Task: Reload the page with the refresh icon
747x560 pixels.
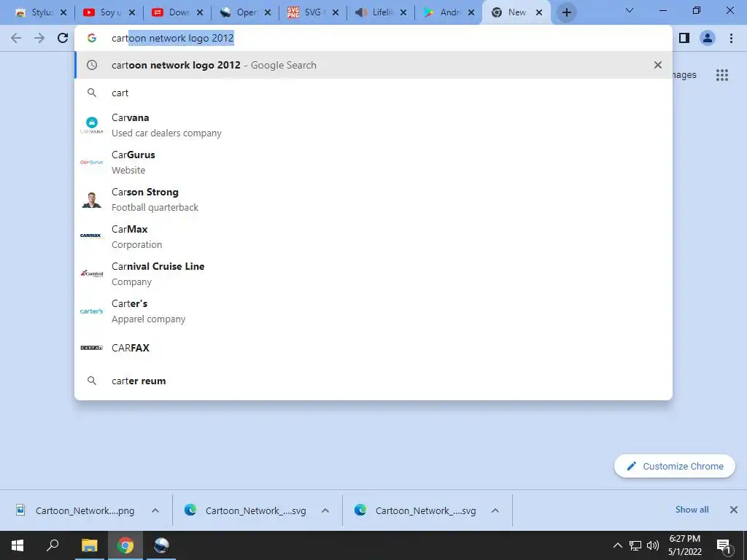Action: point(63,38)
